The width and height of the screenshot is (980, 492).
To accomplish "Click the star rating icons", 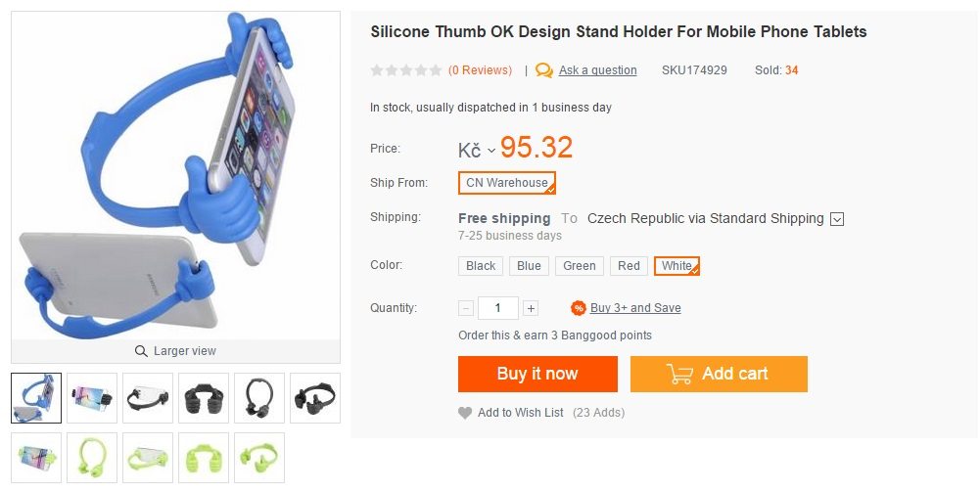I will (405, 70).
